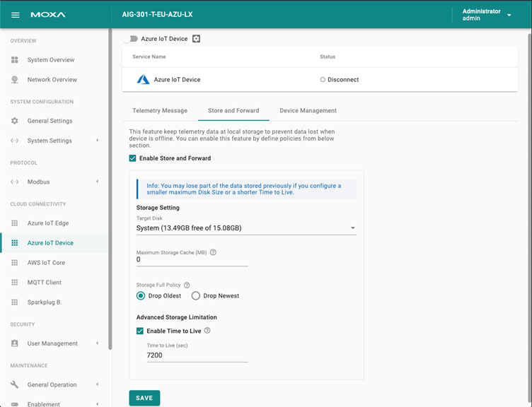Click the Time to Live seconds field
Image resolution: width=532 pixels, height=407 pixels.
tap(197, 355)
